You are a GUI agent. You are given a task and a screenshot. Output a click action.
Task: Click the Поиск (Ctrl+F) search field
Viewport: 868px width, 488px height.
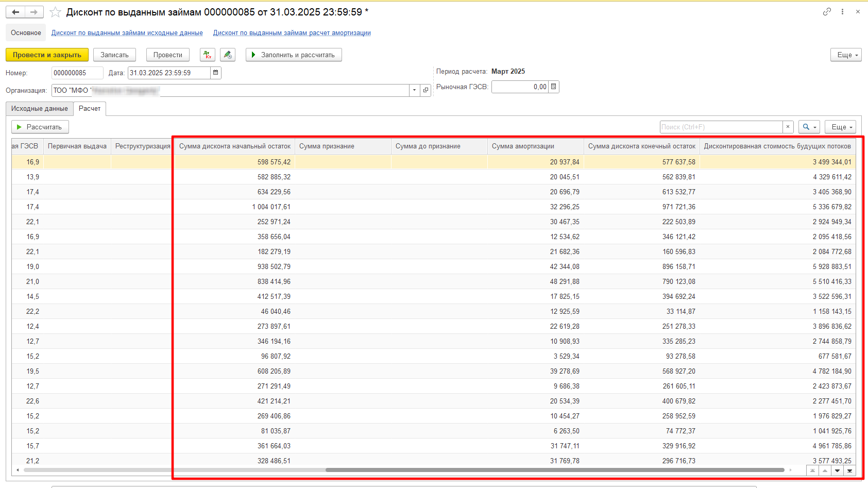pyautogui.click(x=721, y=127)
